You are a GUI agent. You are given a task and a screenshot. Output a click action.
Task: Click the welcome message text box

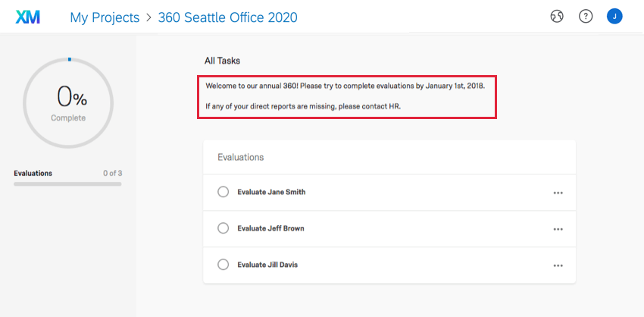[x=347, y=96]
